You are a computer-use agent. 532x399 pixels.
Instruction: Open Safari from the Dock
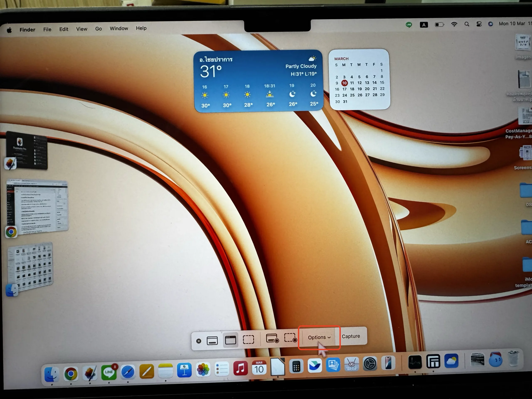click(x=128, y=372)
